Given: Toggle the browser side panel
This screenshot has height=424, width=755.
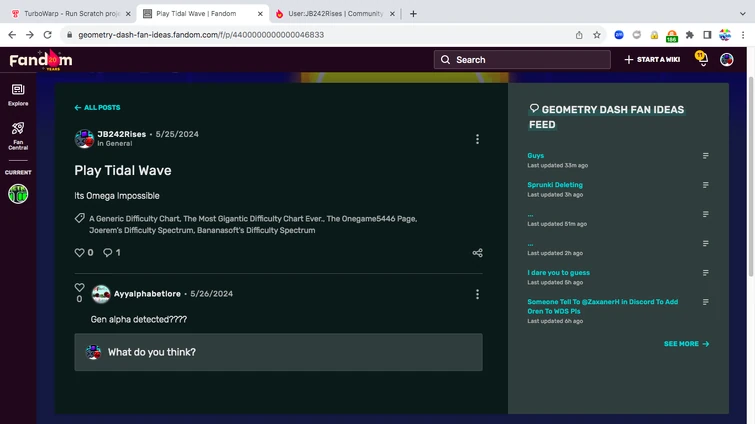Looking at the screenshot, I should [707, 35].
